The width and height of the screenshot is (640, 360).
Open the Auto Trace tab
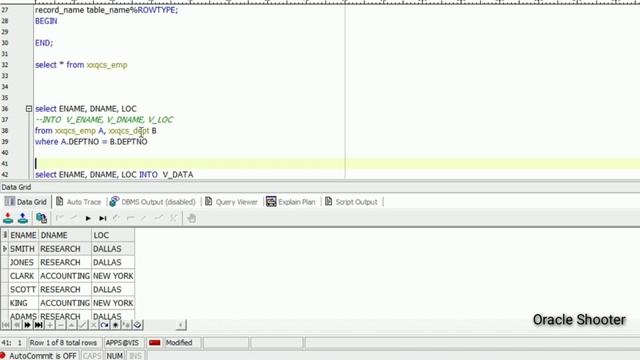tap(78, 202)
